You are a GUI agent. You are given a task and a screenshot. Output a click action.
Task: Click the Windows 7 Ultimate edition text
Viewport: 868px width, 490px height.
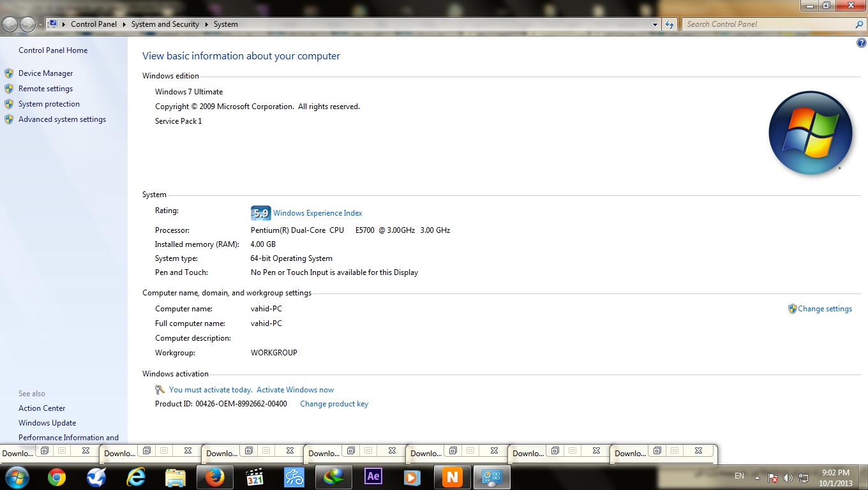point(189,92)
